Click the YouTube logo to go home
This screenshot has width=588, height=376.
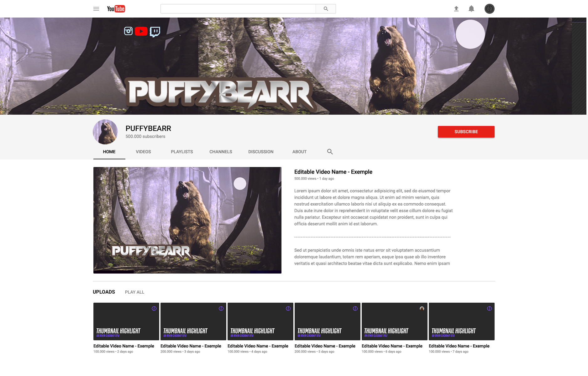coord(115,9)
